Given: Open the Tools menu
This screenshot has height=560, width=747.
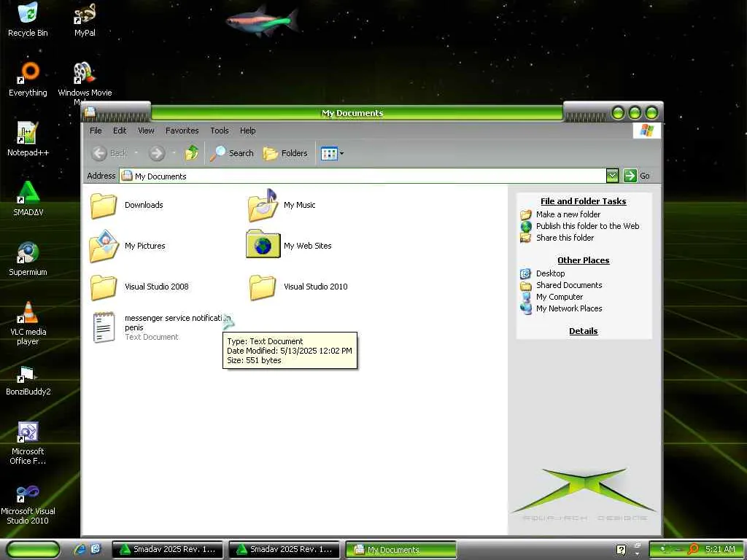Looking at the screenshot, I should pyautogui.click(x=220, y=131).
